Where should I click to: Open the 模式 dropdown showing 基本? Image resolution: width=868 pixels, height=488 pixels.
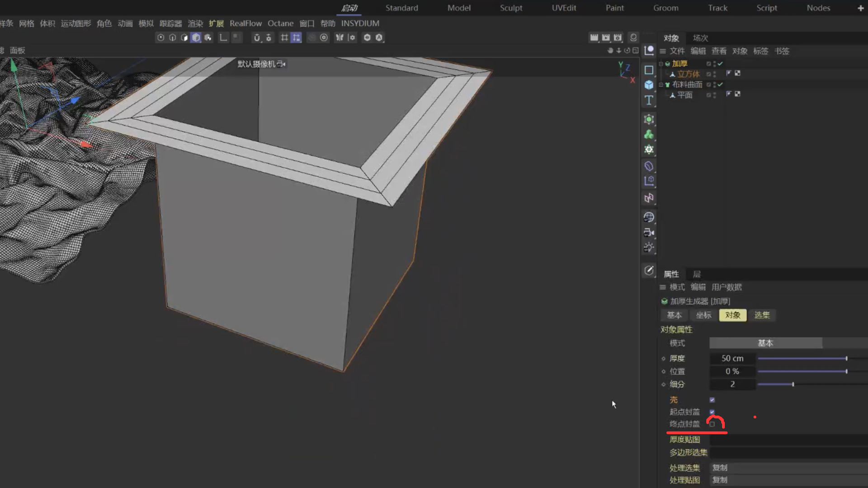tap(765, 343)
